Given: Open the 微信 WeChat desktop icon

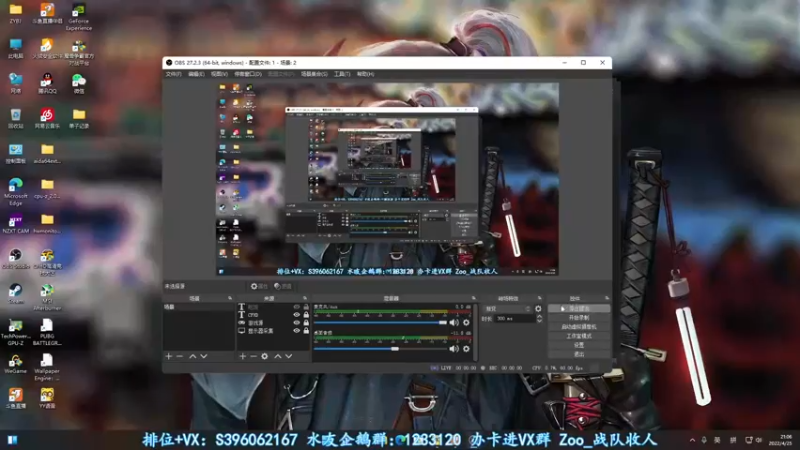Looking at the screenshot, I should coord(79,84).
